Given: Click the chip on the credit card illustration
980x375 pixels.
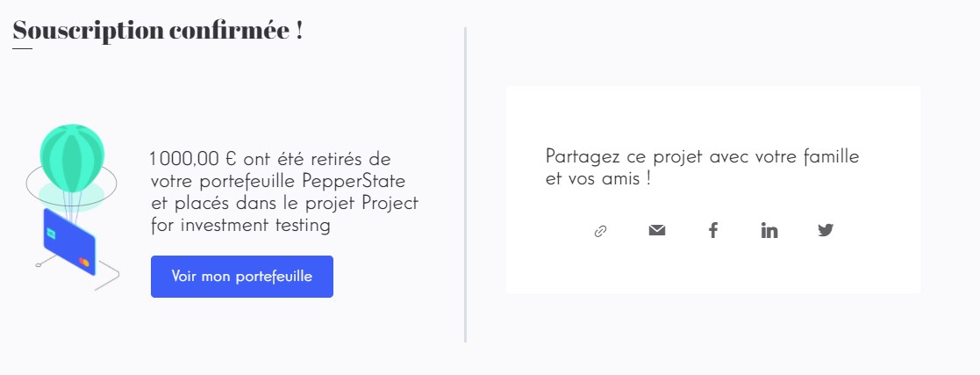Looking at the screenshot, I should (x=51, y=234).
